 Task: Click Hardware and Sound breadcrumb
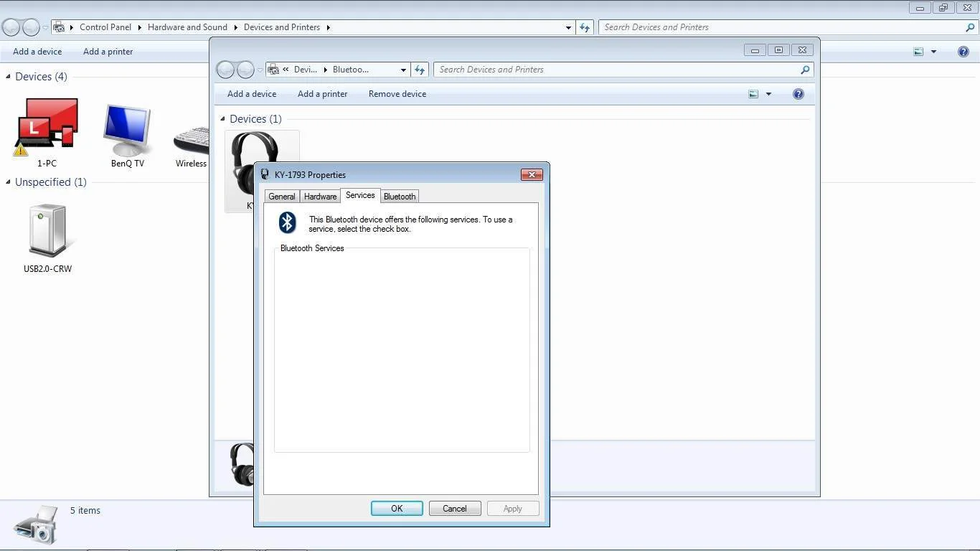coord(187,27)
